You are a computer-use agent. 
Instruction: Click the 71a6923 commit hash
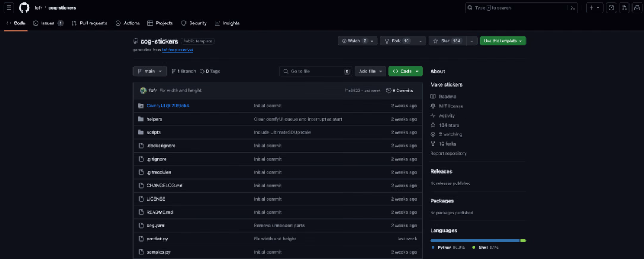point(352,91)
